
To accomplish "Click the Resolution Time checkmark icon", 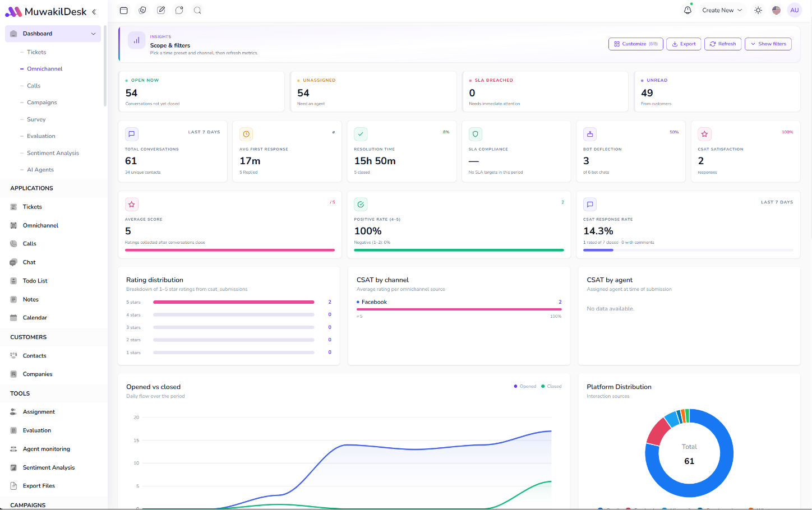I will click(361, 134).
